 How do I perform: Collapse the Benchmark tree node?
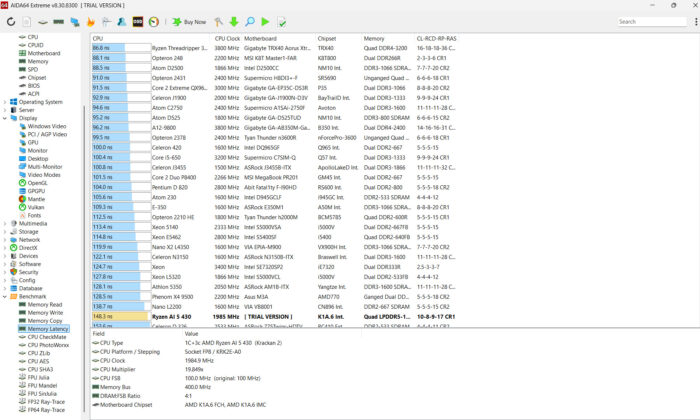(4, 296)
